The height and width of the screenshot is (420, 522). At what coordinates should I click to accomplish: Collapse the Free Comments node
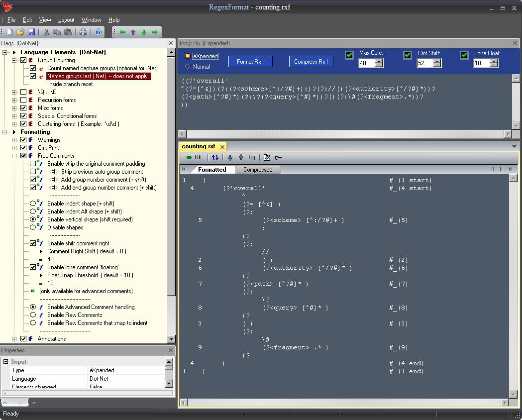click(x=14, y=156)
